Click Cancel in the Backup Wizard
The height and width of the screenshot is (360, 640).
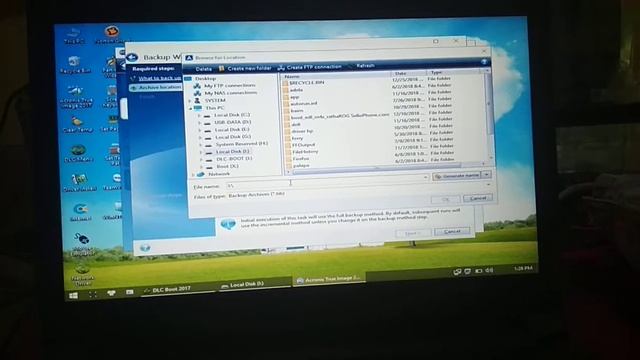coord(452,231)
